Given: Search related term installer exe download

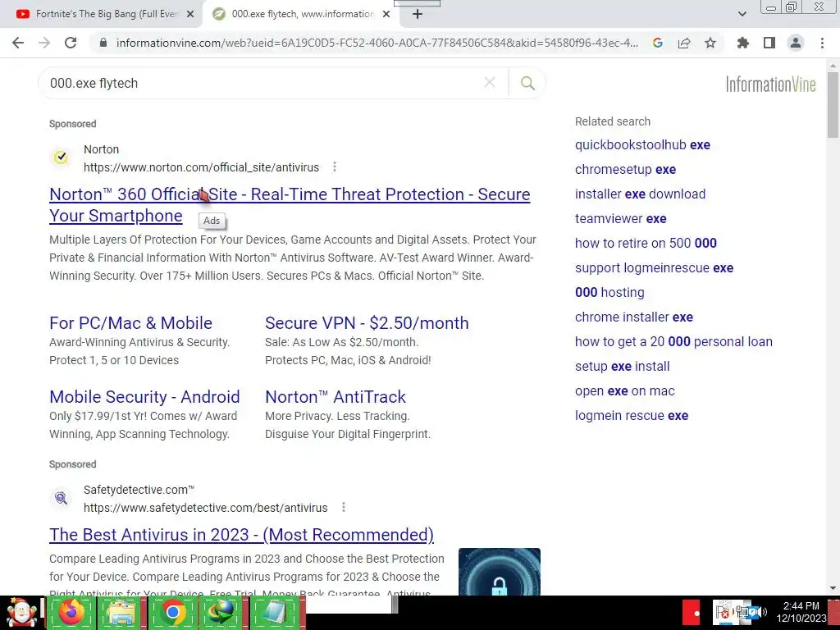Looking at the screenshot, I should coord(640,194).
